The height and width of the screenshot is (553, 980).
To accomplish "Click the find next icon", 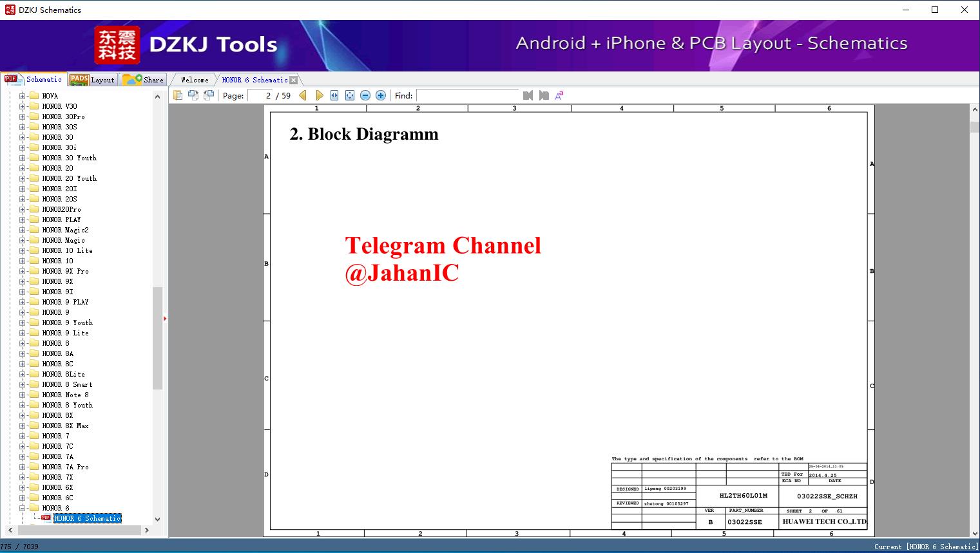I will click(544, 95).
